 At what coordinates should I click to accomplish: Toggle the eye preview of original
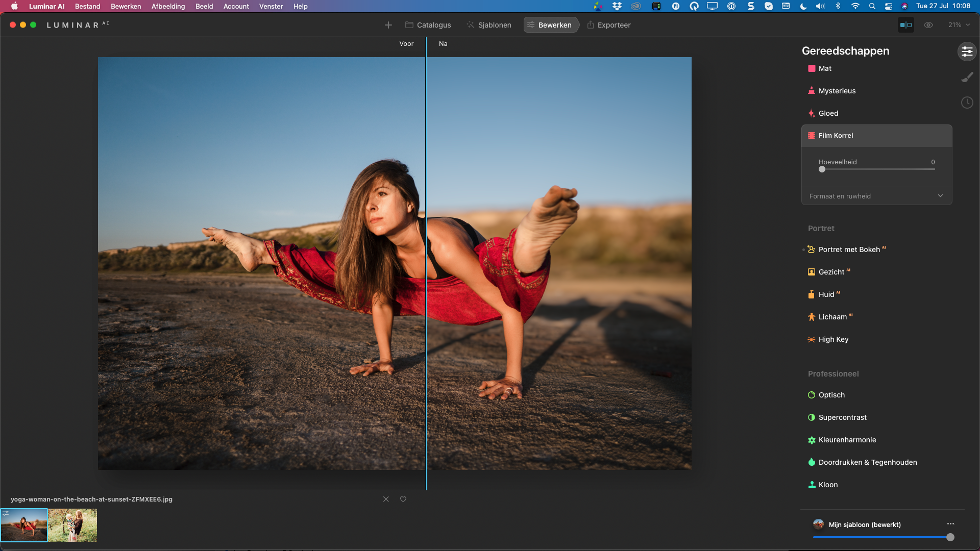(928, 25)
